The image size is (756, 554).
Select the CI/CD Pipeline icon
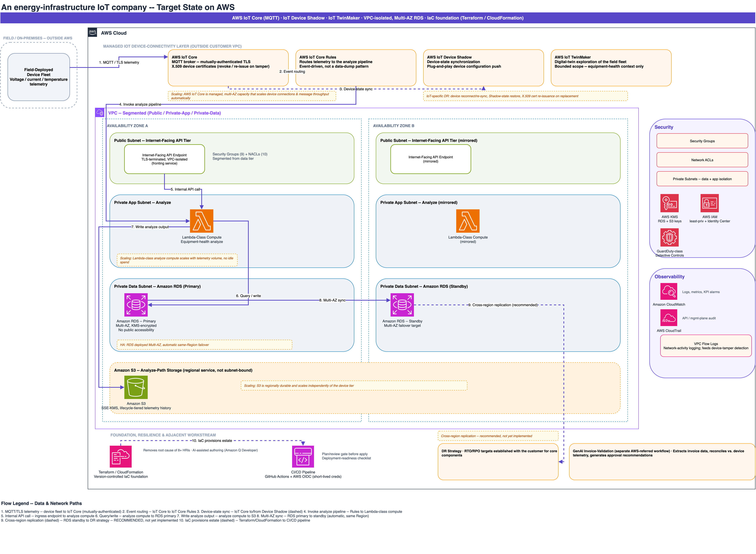(303, 456)
